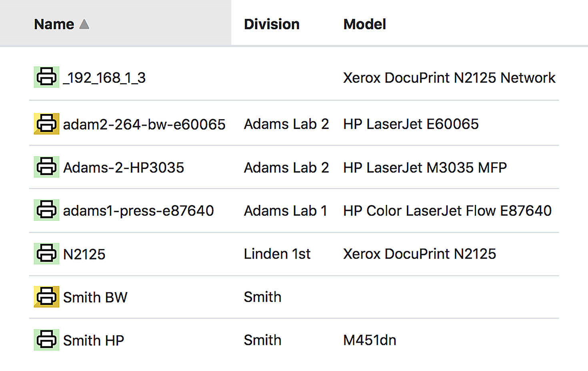
Task: Click the printer icon beside Smith HP
Action: tap(46, 340)
